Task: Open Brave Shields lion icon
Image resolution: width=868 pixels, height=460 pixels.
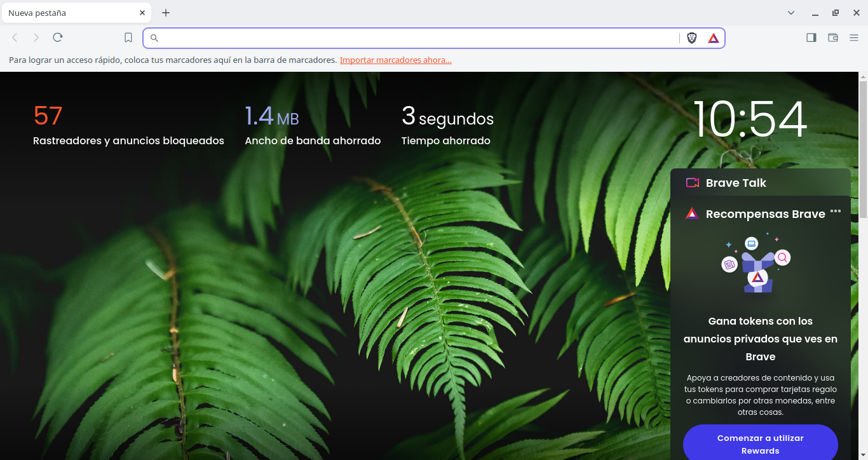Action: tap(692, 38)
